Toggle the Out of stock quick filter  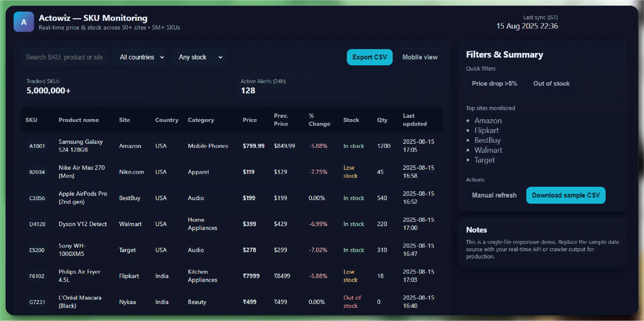click(551, 83)
